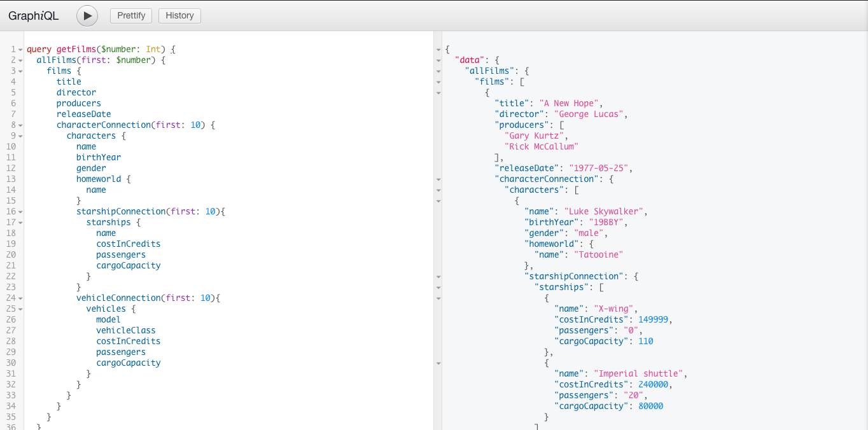
Task: Click 'costInCredits' on line 19 of query
Action: click(129, 244)
